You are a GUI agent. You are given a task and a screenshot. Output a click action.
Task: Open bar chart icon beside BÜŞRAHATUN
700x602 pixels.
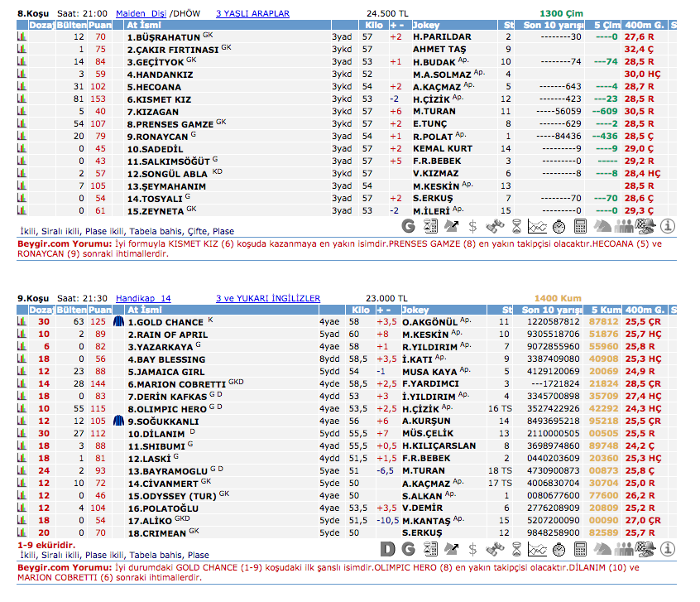[x=22, y=37]
